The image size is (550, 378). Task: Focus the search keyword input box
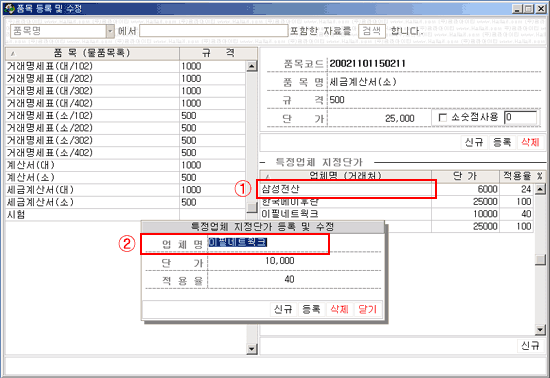[x=214, y=31]
